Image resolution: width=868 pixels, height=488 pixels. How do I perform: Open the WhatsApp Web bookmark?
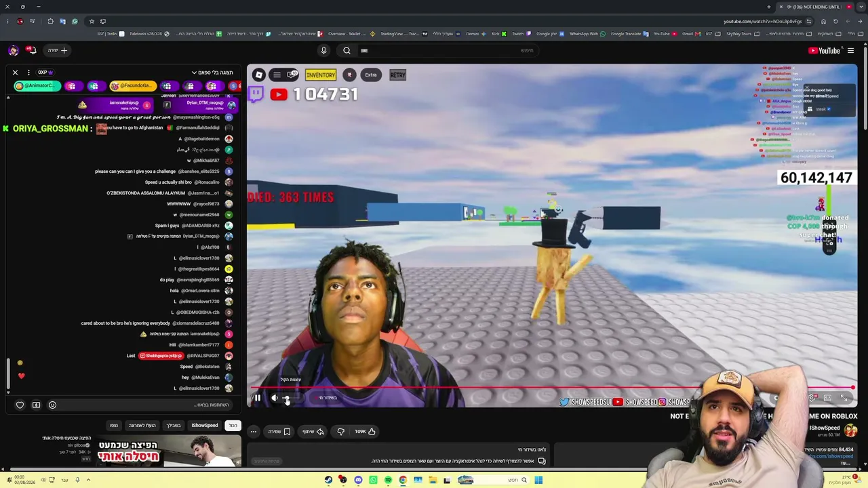coord(587,34)
